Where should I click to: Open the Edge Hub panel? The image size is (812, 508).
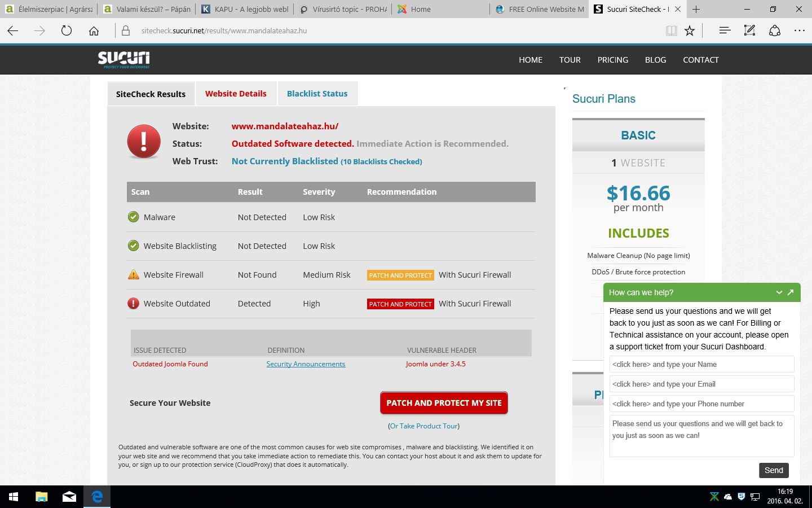click(x=725, y=30)
